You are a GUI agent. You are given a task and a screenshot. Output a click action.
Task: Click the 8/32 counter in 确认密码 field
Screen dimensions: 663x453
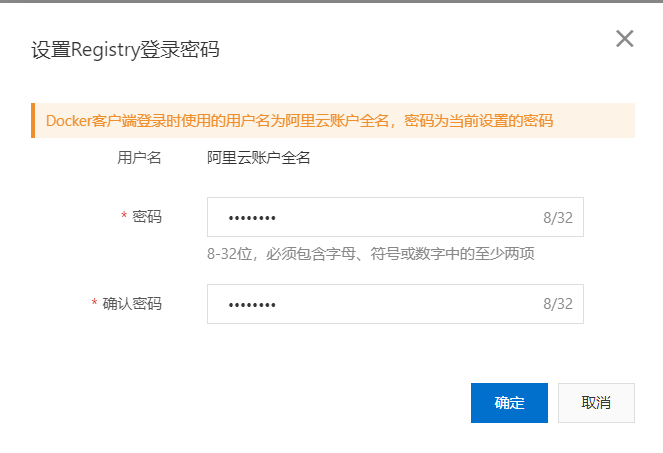(557, 304)
